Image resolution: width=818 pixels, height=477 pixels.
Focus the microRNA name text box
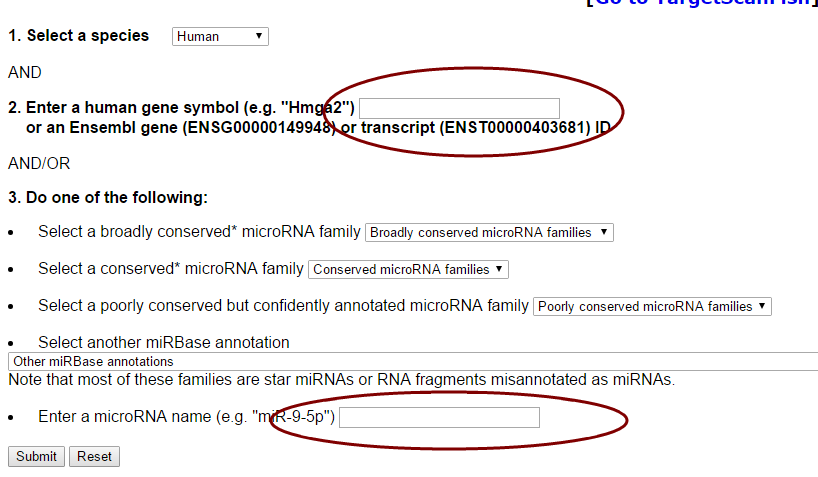pos(439,417)
